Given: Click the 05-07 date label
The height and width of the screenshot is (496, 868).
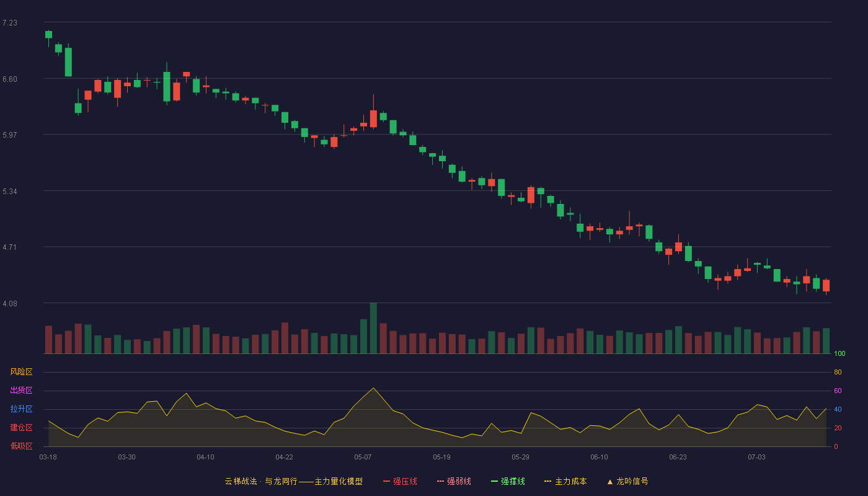Looking at the screenshot, I should coord(363,457).
